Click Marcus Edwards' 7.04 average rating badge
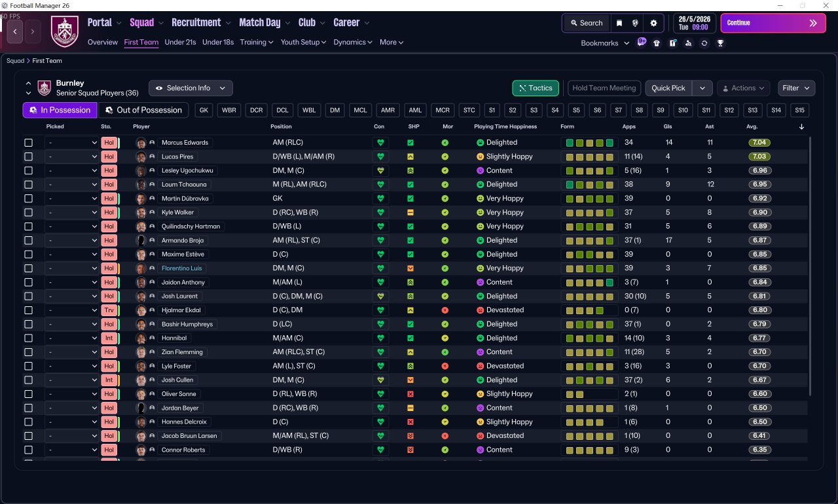This screenshot has width=838, height=504. click(759, 143)
